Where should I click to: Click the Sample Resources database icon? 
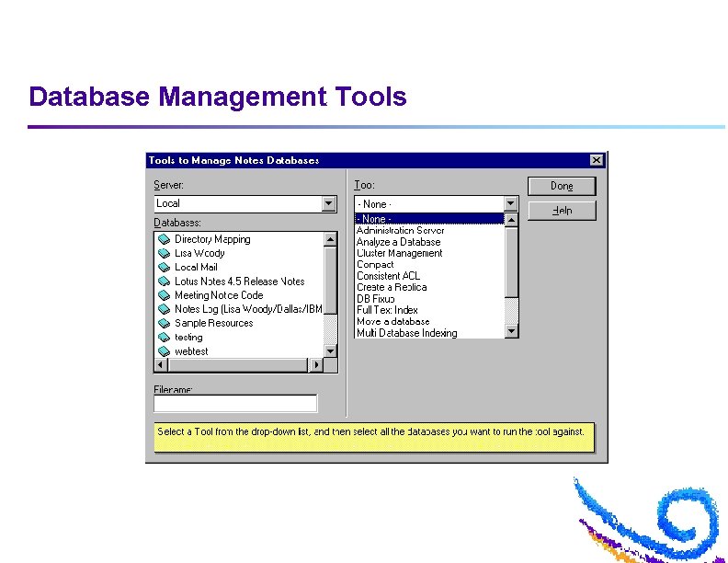pos(164,323)
